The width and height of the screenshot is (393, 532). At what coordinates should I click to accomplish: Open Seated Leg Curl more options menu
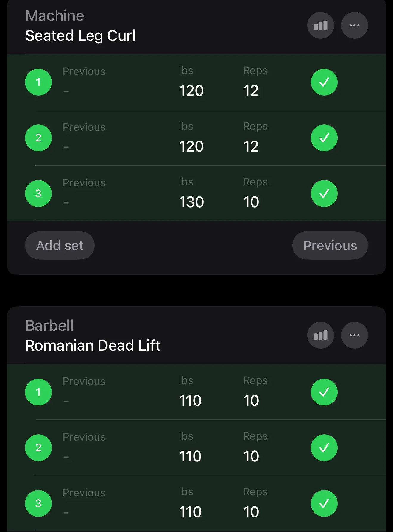click(x=354, y=26)
